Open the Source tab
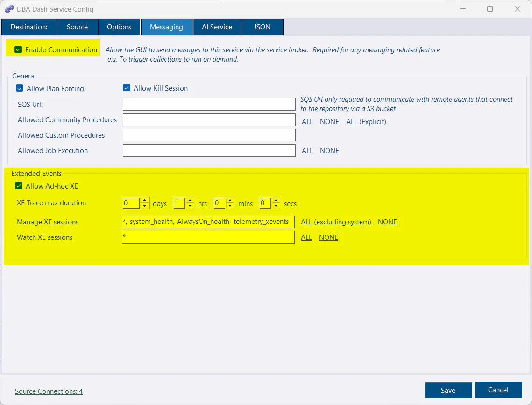The image size is (532, 405). (78, 27)
